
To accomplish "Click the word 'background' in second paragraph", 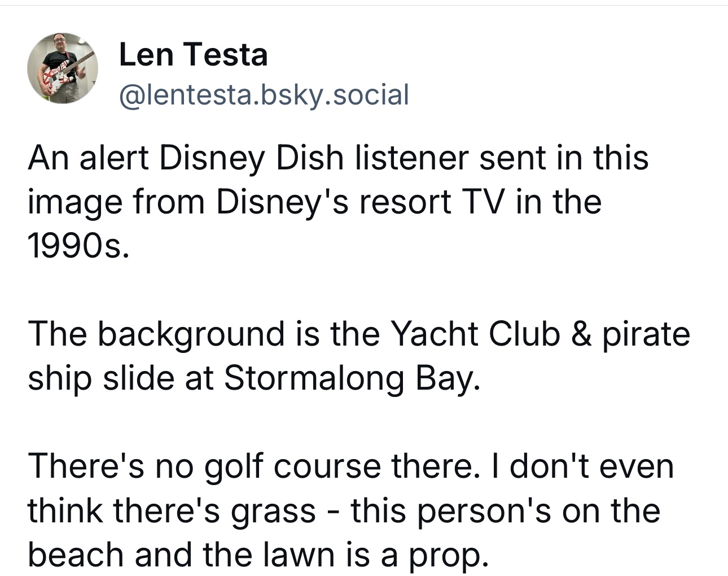I will click(x=192, y=334).
